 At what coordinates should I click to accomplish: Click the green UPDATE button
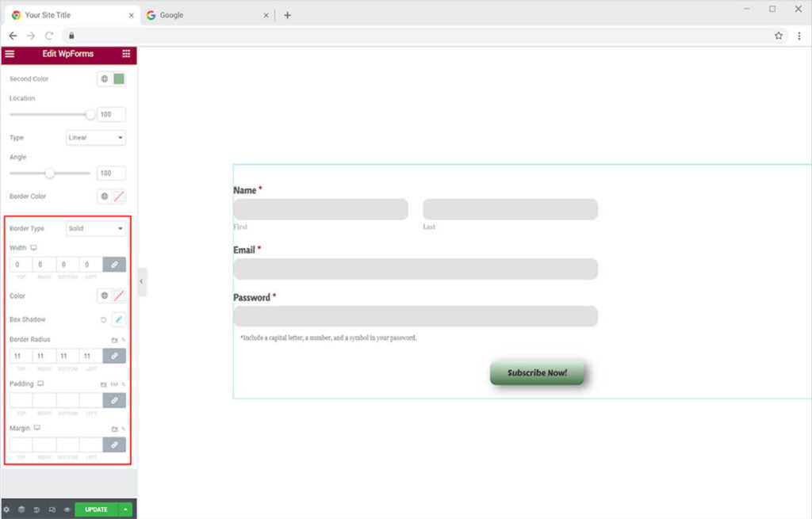pos(96,509)
